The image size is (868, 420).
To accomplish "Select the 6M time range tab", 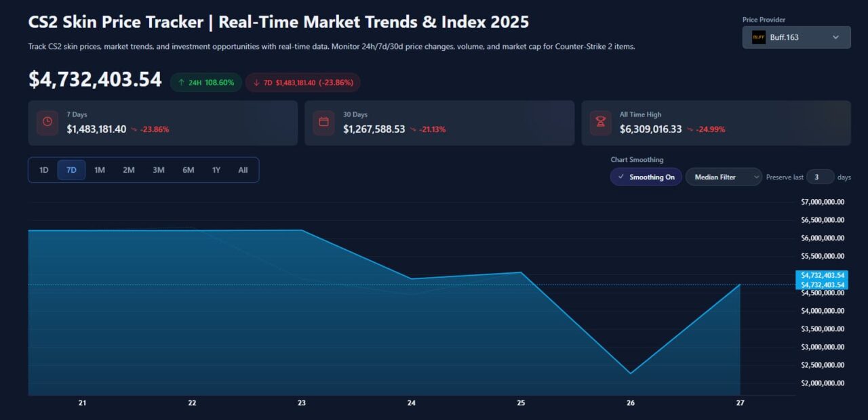I will click(x=188, y=170).
